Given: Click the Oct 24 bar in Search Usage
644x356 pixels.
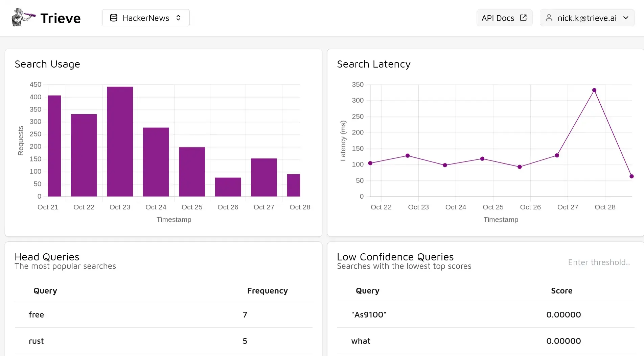Looking at the screenshot, I should (156, 162).
